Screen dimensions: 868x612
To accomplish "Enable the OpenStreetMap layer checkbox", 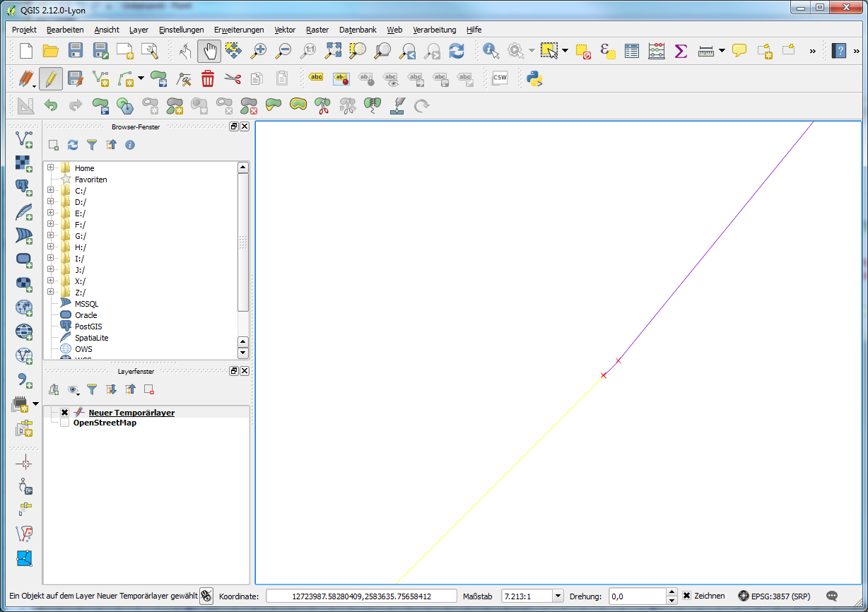I will tap(65, 423).
